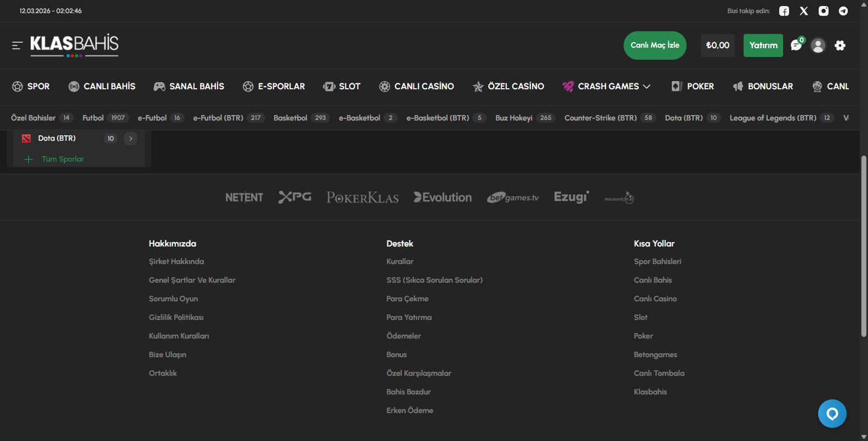Click the NetEnt provider logo

[x=244, y=197]
